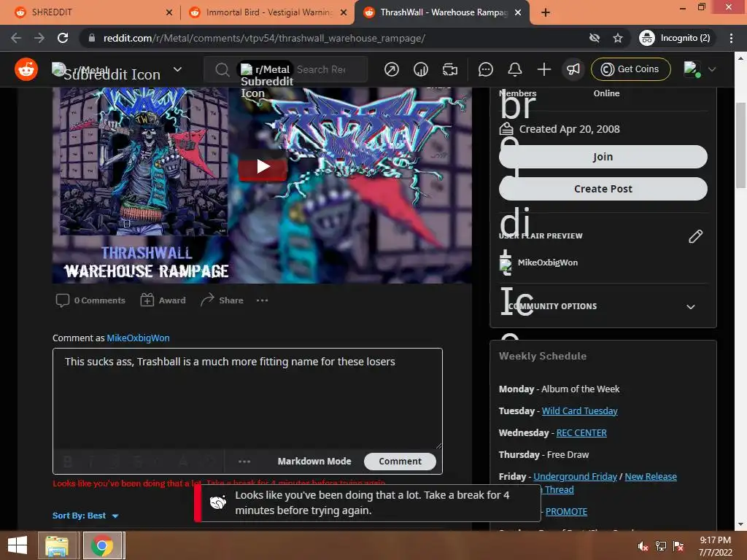The image size is (747, 560).
Task: Edit user flair with pencil icon
Action: [x=695, y=236]
